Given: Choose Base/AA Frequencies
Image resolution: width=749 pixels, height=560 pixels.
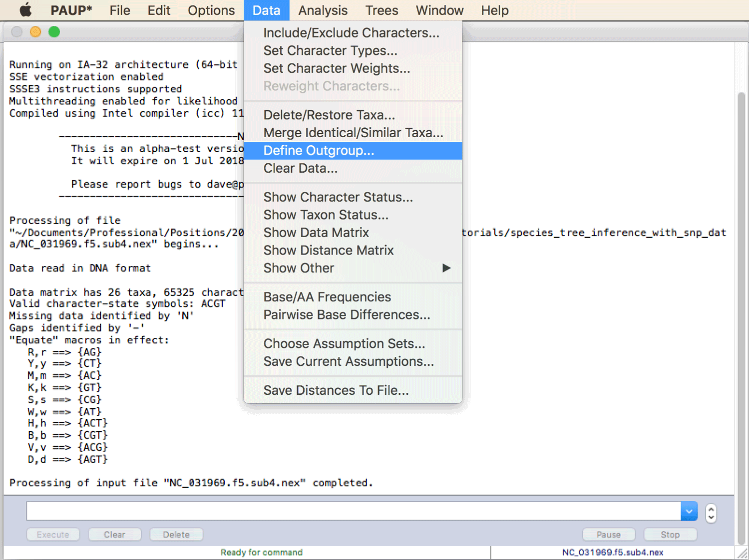Looking at the screenshot, I should [x=353, y=297].
